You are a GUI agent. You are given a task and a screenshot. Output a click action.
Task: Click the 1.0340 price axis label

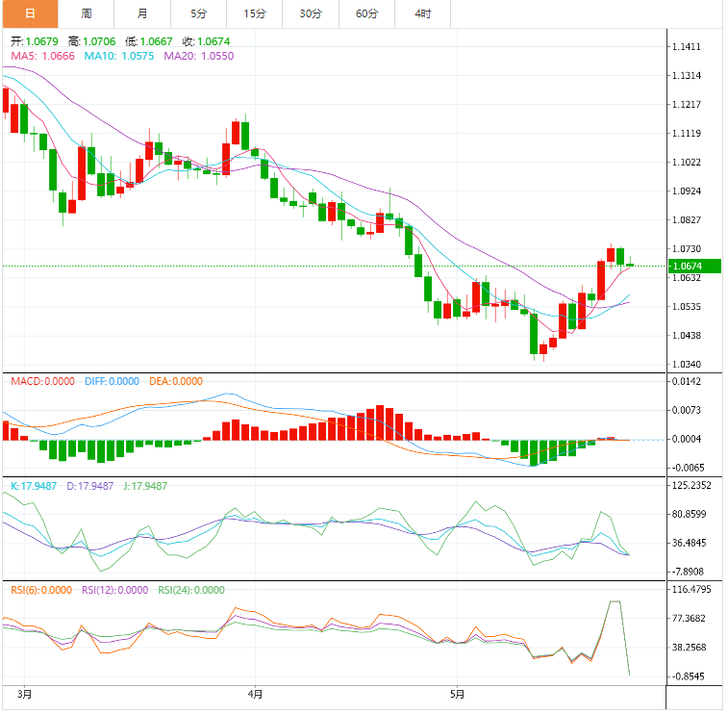[x=687, y=365]
